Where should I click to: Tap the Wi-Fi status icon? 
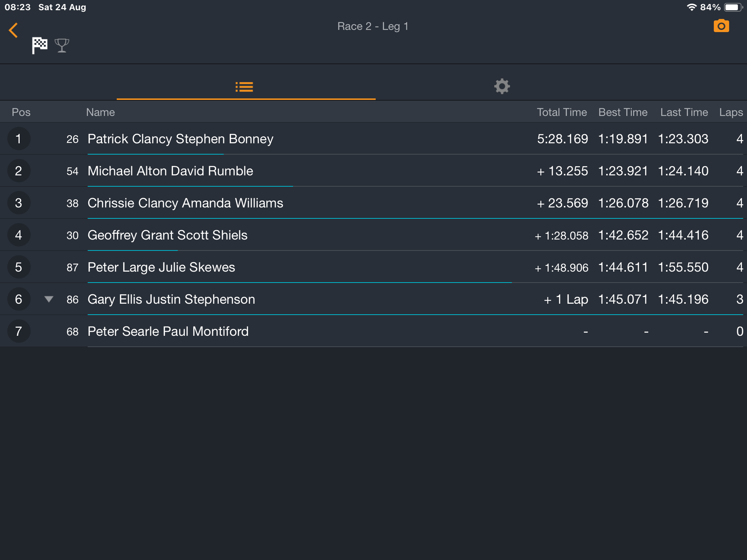692,7
